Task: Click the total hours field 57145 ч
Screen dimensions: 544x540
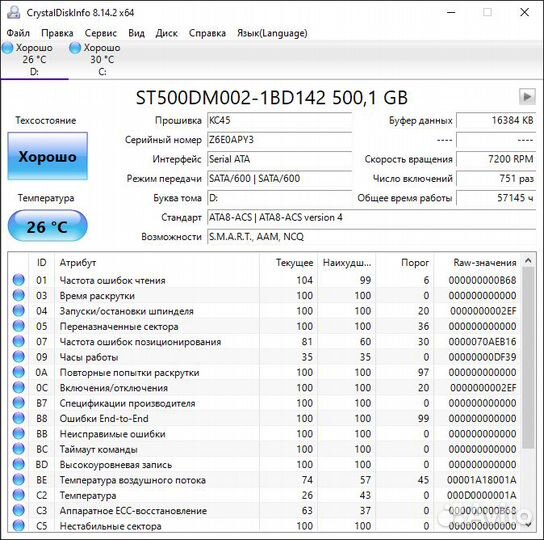Action: coord(496,198)
